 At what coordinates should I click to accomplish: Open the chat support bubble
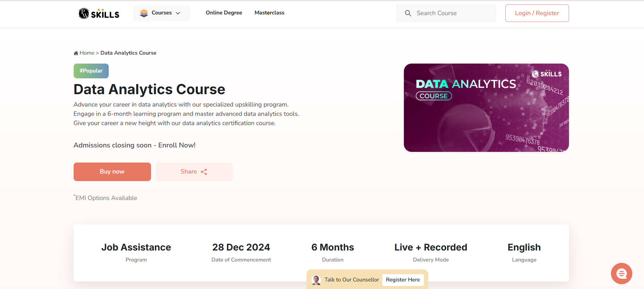pos(621,274)
